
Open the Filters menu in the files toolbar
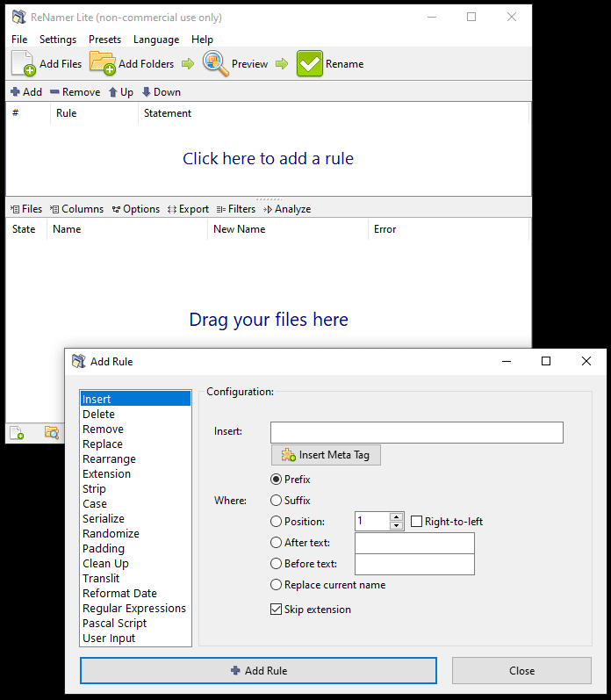point(235,209)
